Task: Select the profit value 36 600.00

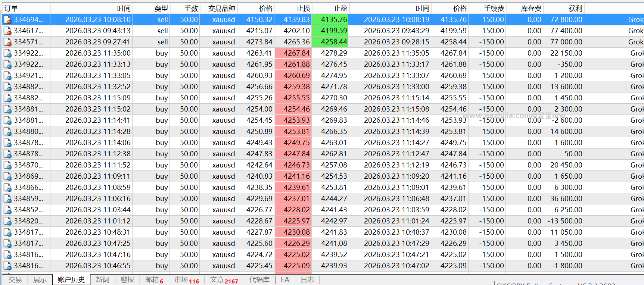Action: 566,198
